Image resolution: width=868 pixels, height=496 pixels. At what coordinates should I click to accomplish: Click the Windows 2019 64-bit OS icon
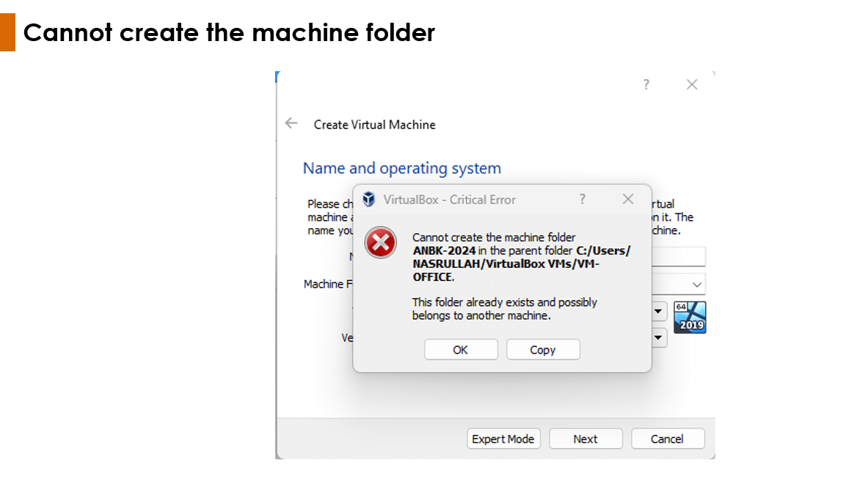(690, 317)
